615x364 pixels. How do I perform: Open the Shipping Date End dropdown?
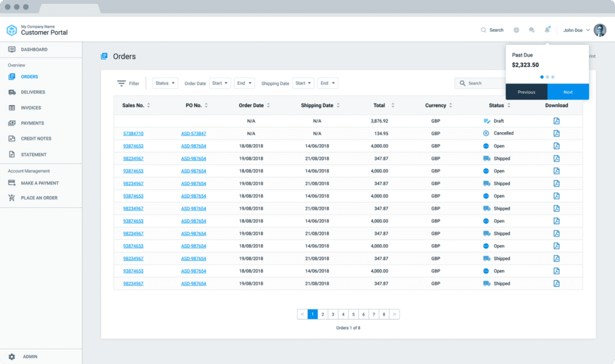point(327,83)
